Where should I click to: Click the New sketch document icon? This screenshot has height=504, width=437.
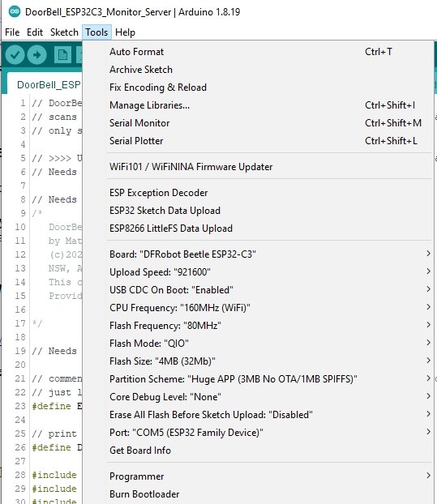coord(62,55)
